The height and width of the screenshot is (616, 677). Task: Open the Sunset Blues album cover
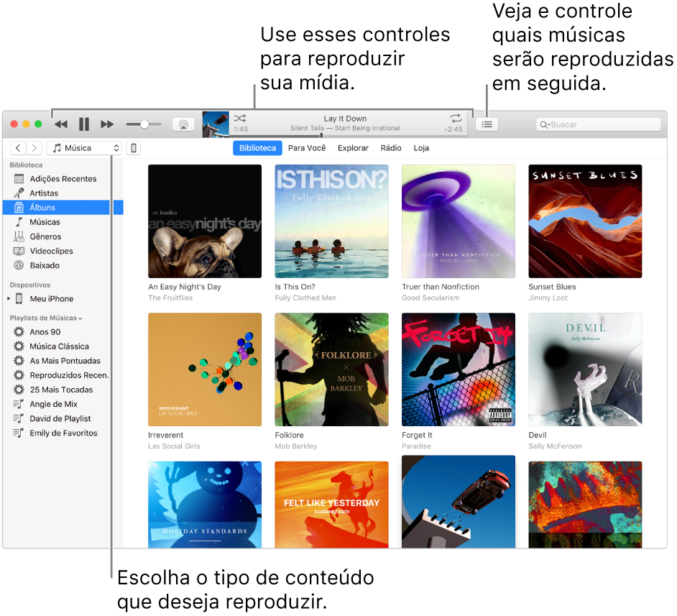585,221
